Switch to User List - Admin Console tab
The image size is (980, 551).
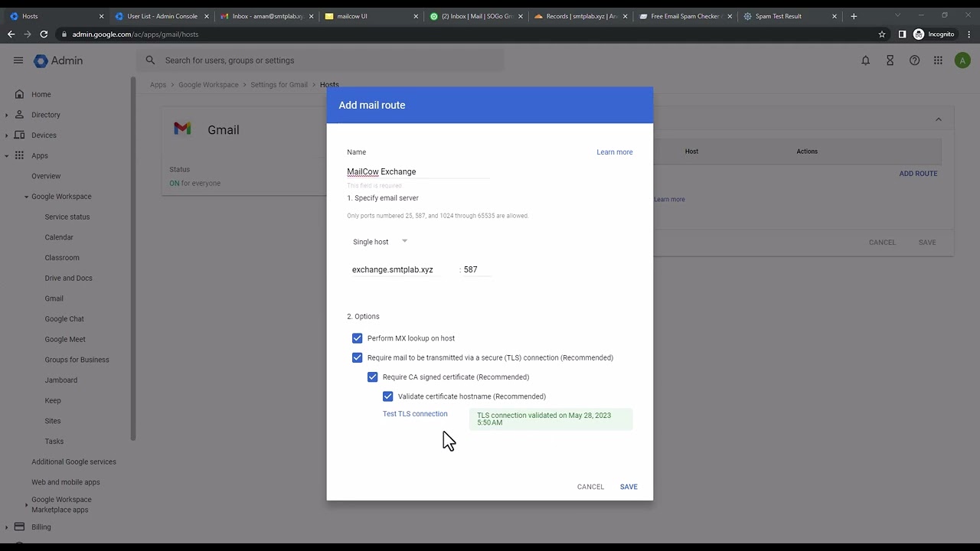162,16
